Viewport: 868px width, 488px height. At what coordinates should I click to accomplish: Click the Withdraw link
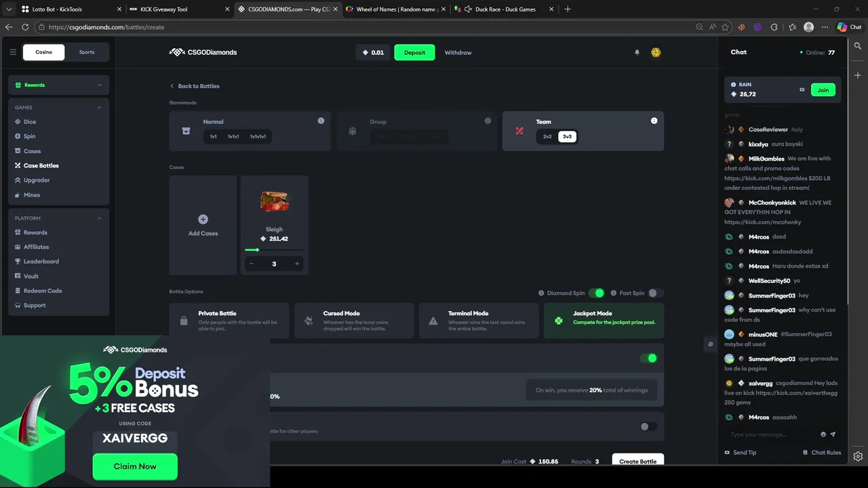[458, 52]
